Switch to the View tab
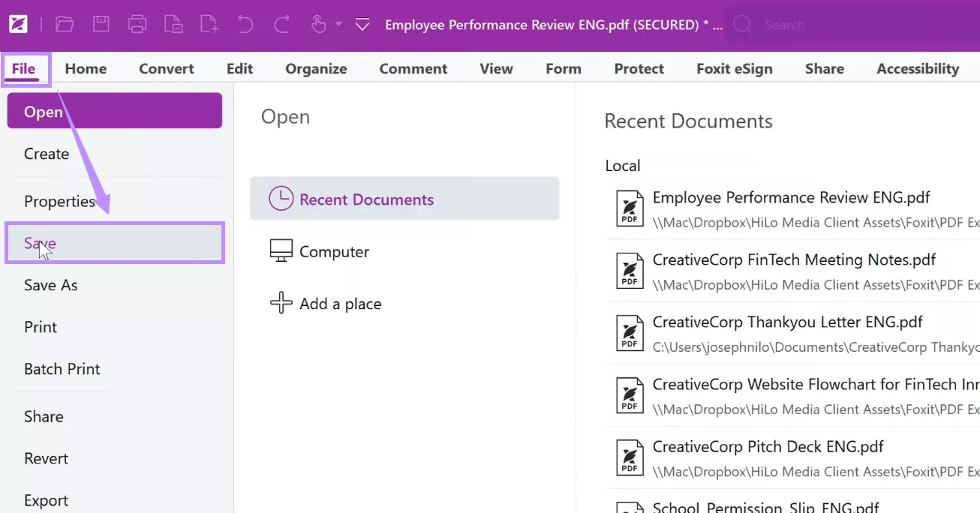 496,69
